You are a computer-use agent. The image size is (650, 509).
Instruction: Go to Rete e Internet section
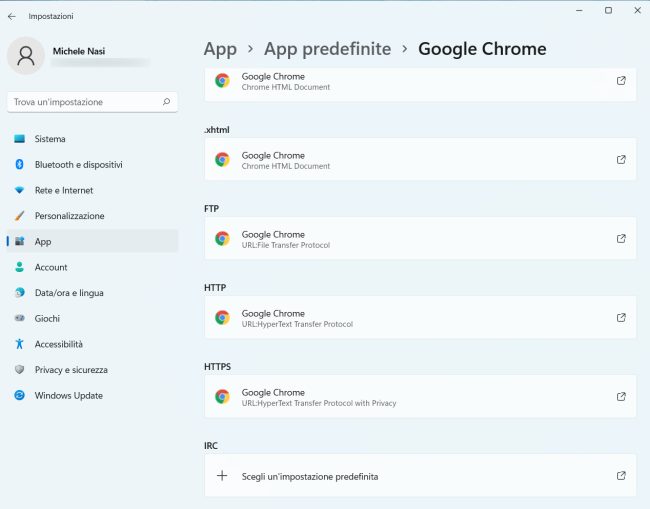click(63, 190)
